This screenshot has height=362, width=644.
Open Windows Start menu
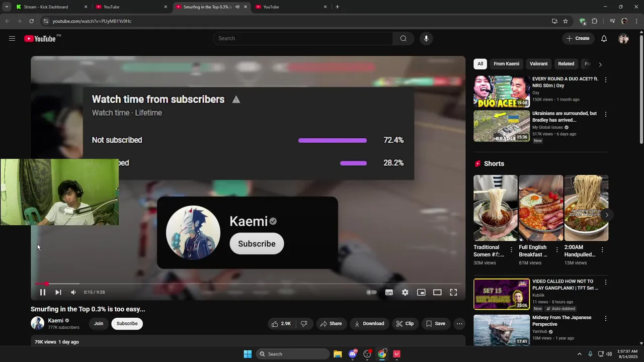[x=248, y=354]
